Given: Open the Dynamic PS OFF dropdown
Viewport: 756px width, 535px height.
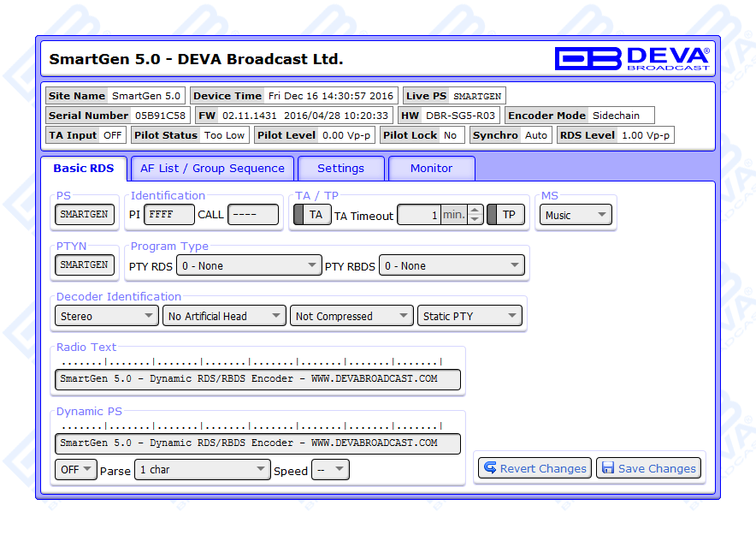Looking at the screenshot, I should click(x=76, y=470).
